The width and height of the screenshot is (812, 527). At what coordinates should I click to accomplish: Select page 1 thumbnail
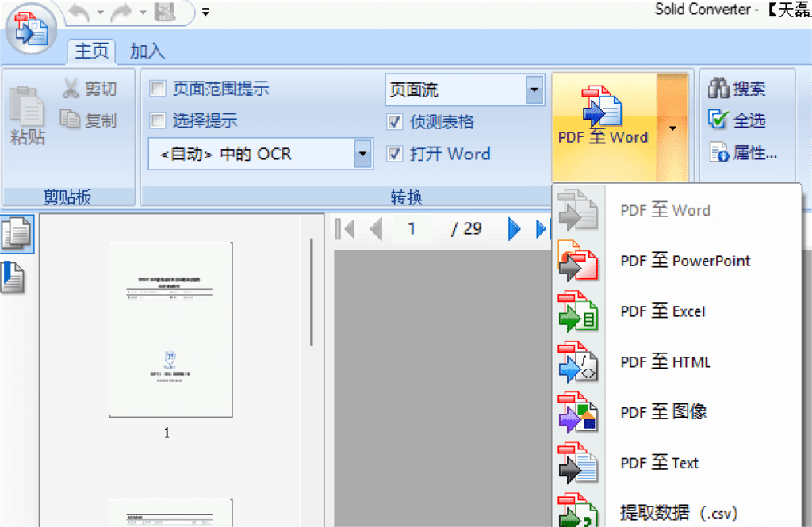coord(170,330)
